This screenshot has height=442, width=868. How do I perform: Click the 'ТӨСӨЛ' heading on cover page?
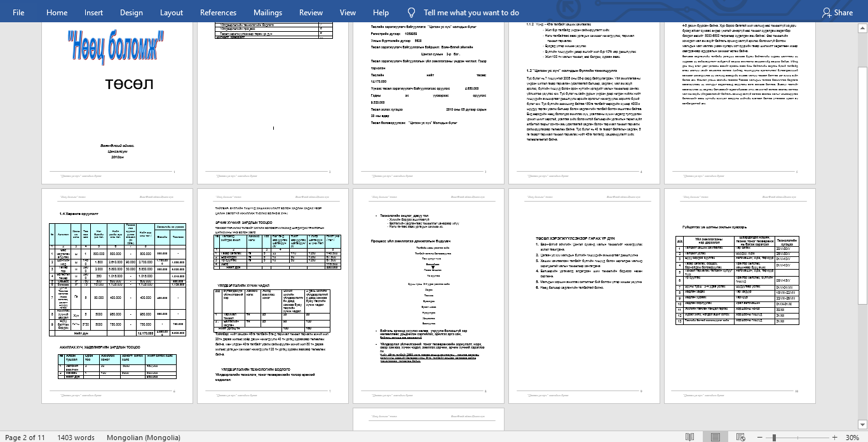point(129,85)
